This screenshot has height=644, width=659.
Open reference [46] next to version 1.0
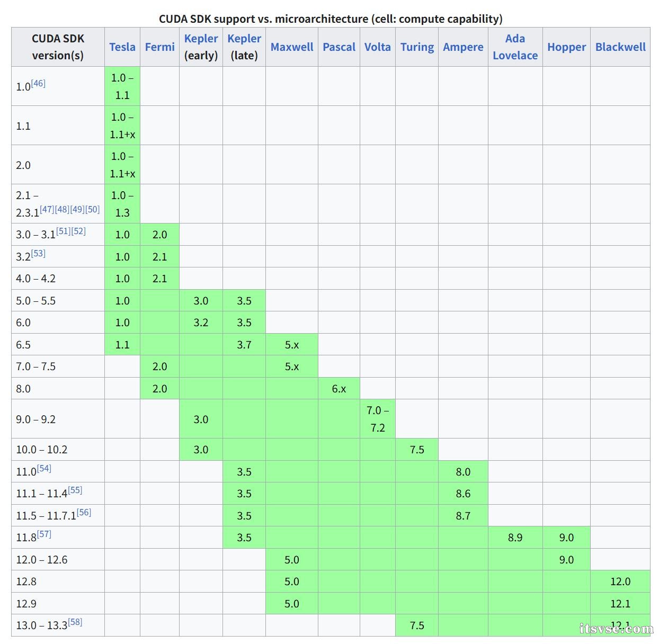click(38, 83)
